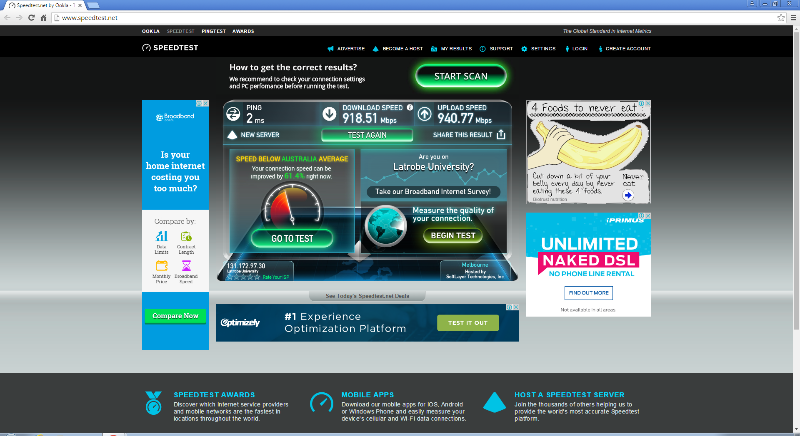Image resolution: width=800 pixels, height=436 pixels.
Task: Click the Ping arrows circle icon
Action: pyautogui.click(x=233, y=114)
